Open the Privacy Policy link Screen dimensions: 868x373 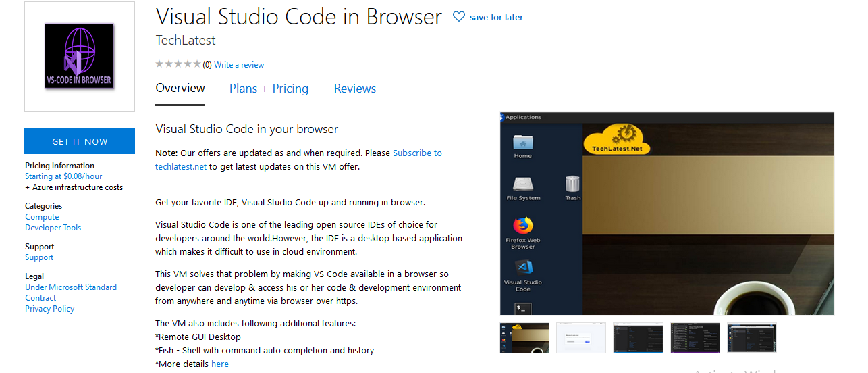pos(49,309)
